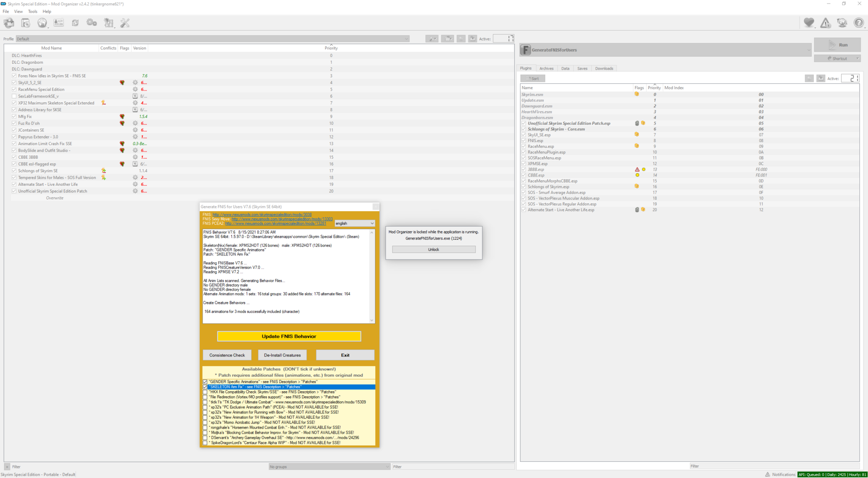Open the executables gears toolbar icon
This screenshot has width=868, height=478.
pos(92,23)
